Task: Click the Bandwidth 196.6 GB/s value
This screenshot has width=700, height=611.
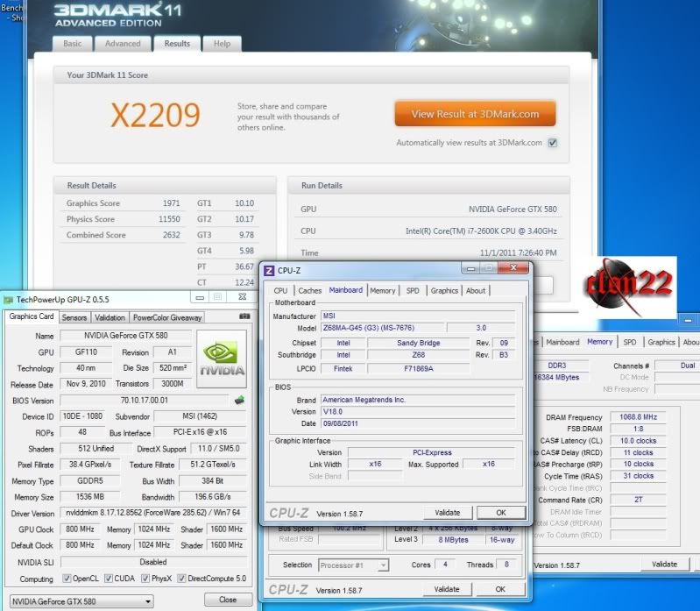Action: point(213,497)
